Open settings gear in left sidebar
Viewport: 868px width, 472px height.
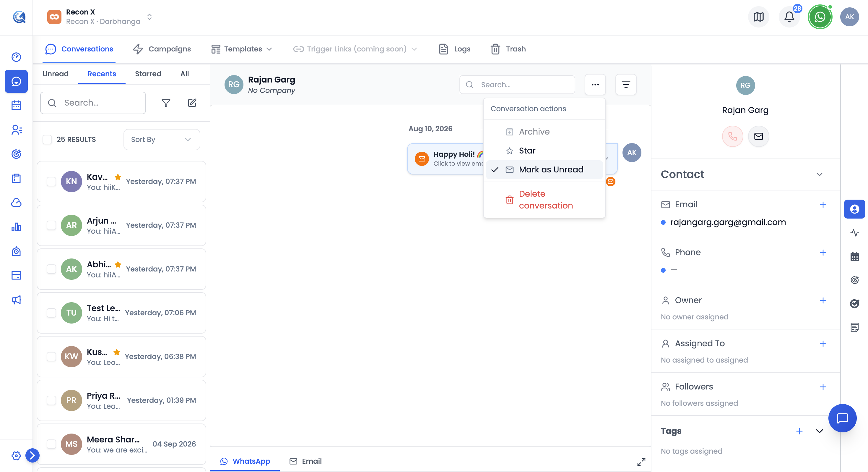pyautogui.click(x=16, y=456)
